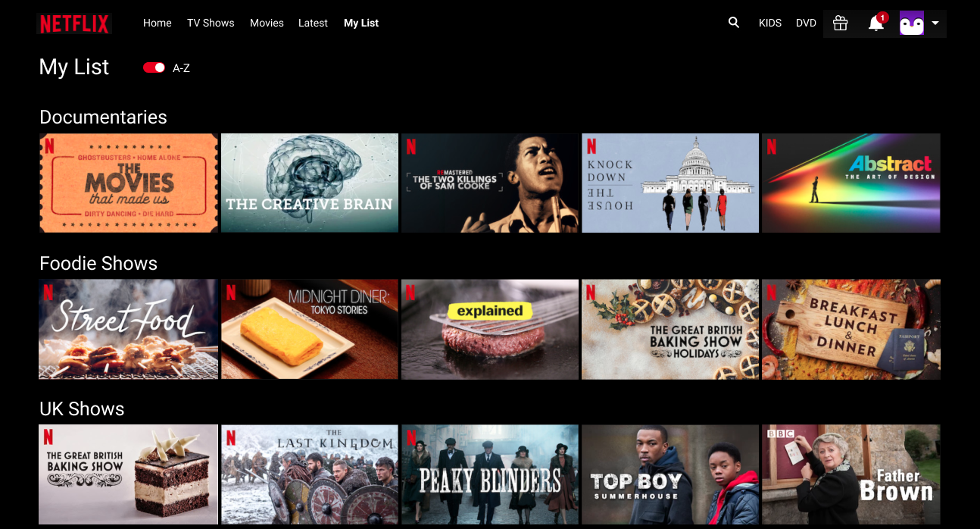Open Top Boy Summerhouse thumbnail
The height and width of the screenshot is (529, 980).
point(669,474)
